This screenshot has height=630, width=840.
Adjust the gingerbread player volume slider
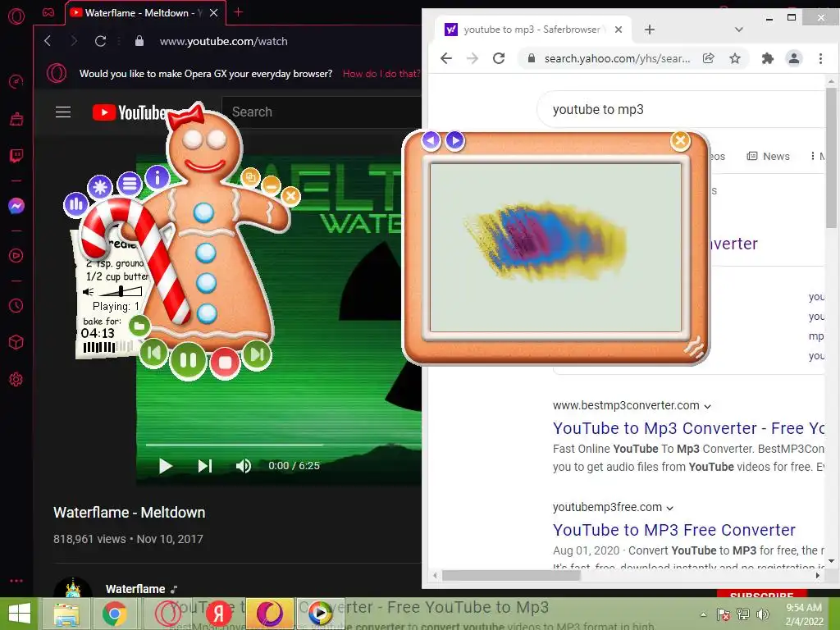(121, 291)
